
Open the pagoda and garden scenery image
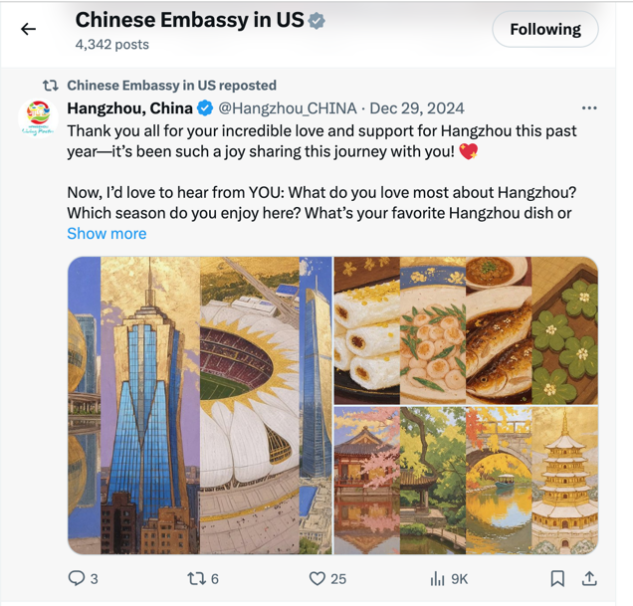click(x=466, y=480)
